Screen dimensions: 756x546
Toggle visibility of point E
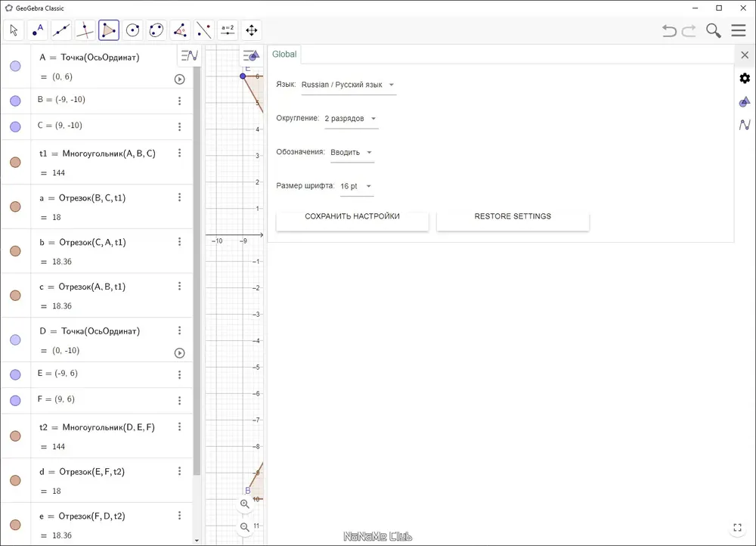tap(15, 375)
